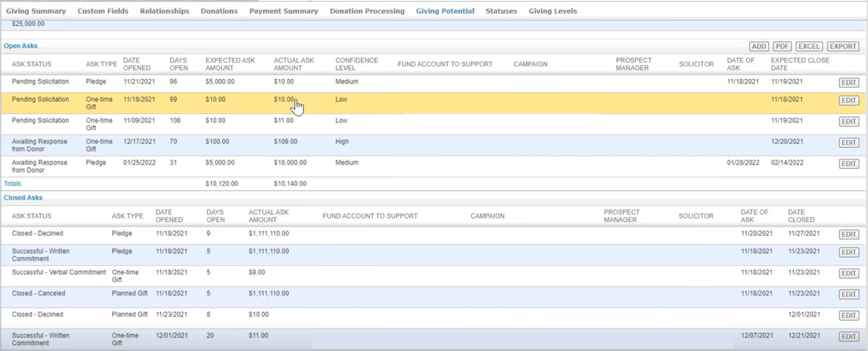
Task: Select the Giving Potential tab
Action: [x=445, y=11]
